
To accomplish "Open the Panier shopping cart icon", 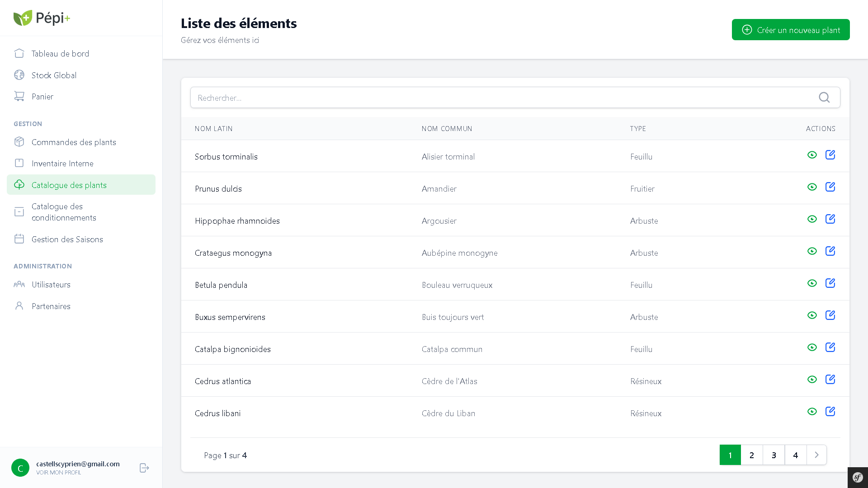I will [x=19, y=96].
